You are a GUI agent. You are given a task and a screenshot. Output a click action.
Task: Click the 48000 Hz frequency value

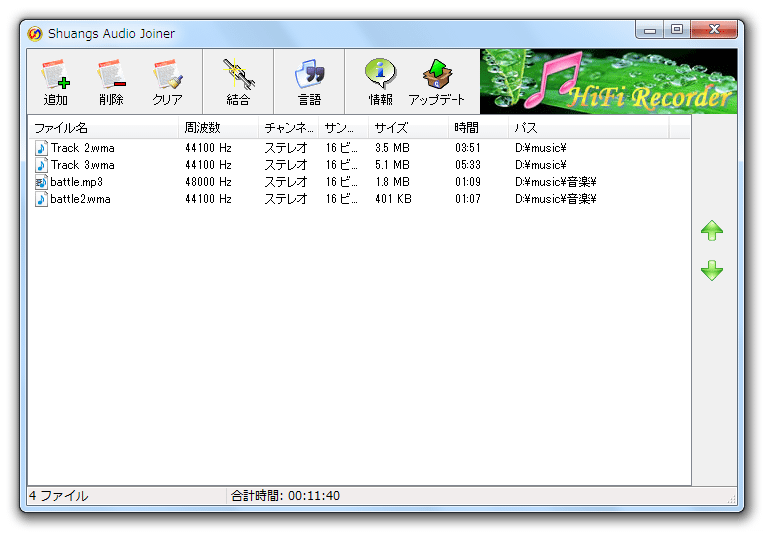pos(208,182)
